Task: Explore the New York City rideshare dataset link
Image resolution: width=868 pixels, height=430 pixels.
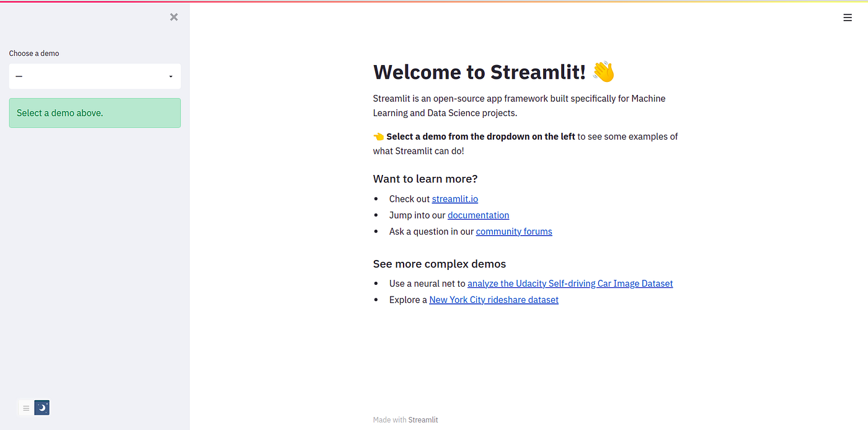Action: pos(494,299)
